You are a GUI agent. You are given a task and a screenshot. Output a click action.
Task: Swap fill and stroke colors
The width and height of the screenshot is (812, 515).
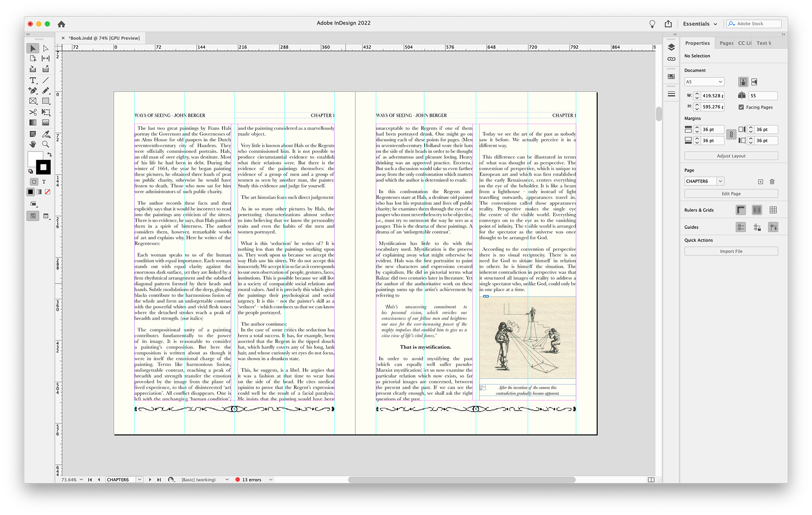click(x=49, y=154)
